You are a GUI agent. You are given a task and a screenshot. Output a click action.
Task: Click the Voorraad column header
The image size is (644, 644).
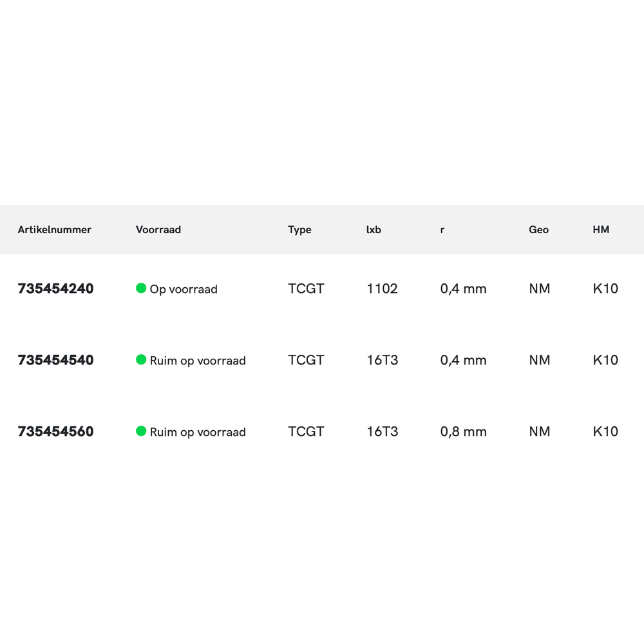pyautogui.click(x=158, y=230)
